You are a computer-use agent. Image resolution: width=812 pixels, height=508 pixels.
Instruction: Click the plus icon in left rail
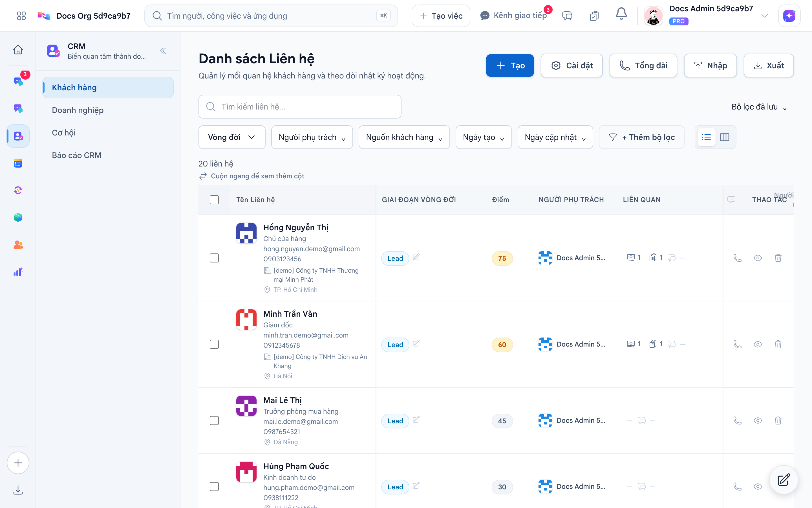(x=18, y=463)
